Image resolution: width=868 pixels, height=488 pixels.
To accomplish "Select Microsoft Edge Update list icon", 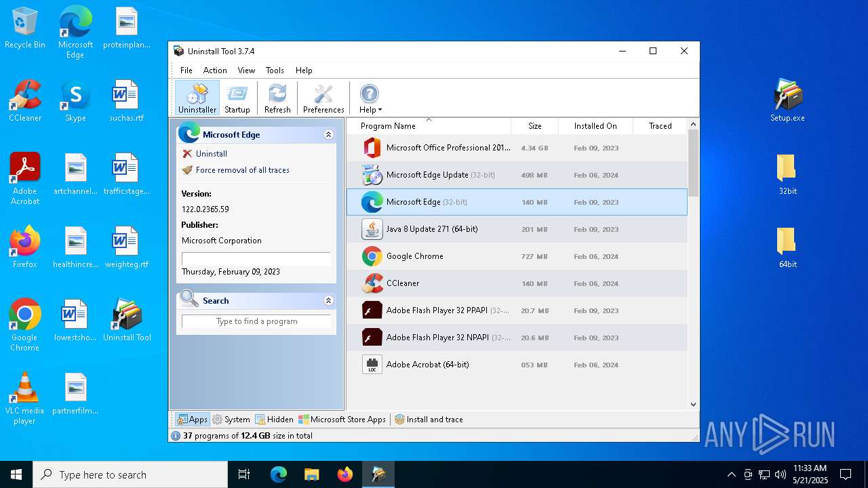I will click(372, 175).
